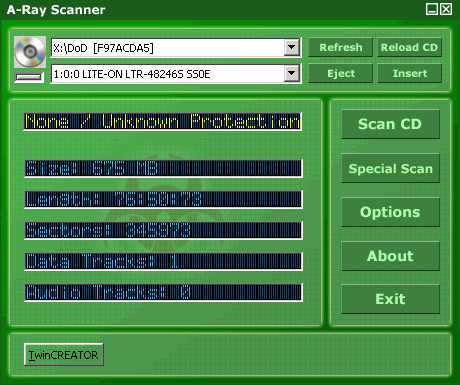Minimize the A-Ray Scanner window

click(432, 9)
